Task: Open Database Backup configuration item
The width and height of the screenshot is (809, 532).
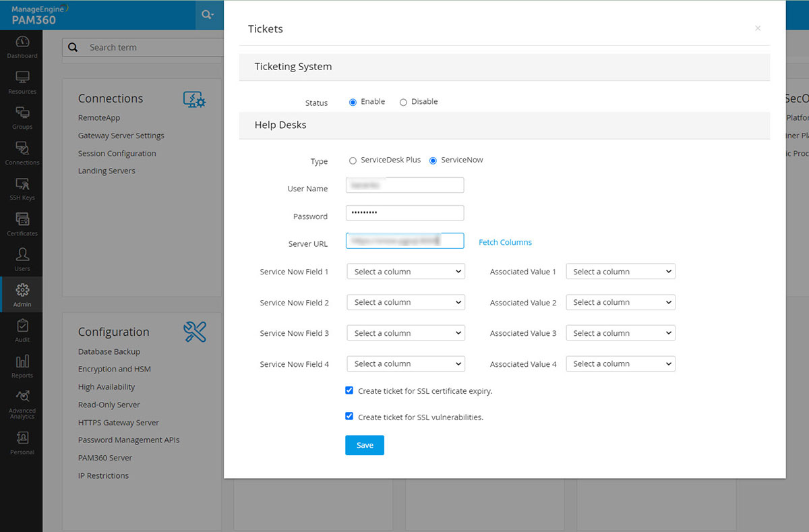Action: 109,351
